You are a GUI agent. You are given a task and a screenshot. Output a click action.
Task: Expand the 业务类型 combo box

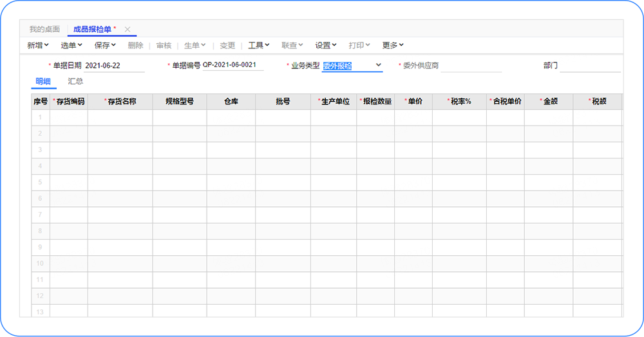378,65
